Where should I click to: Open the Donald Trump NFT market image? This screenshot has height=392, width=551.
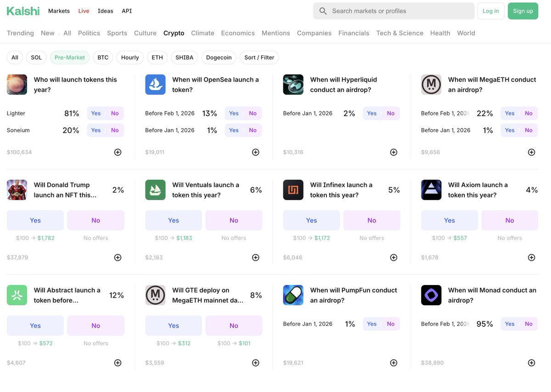tap(17, 190)
